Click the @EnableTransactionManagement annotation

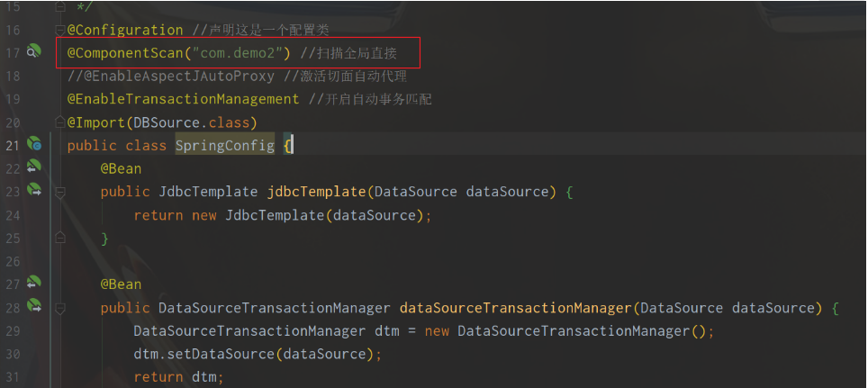(183, 99)
